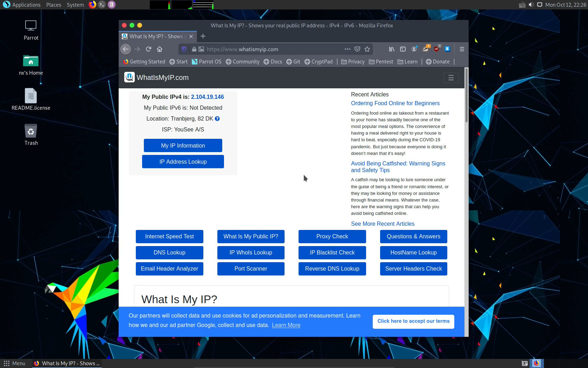Image resolution: width=588 pixels, height=368 pixels.
Task: Click the IP Address Lookup button
Action: pyautogui.click(x=183, y=162)
